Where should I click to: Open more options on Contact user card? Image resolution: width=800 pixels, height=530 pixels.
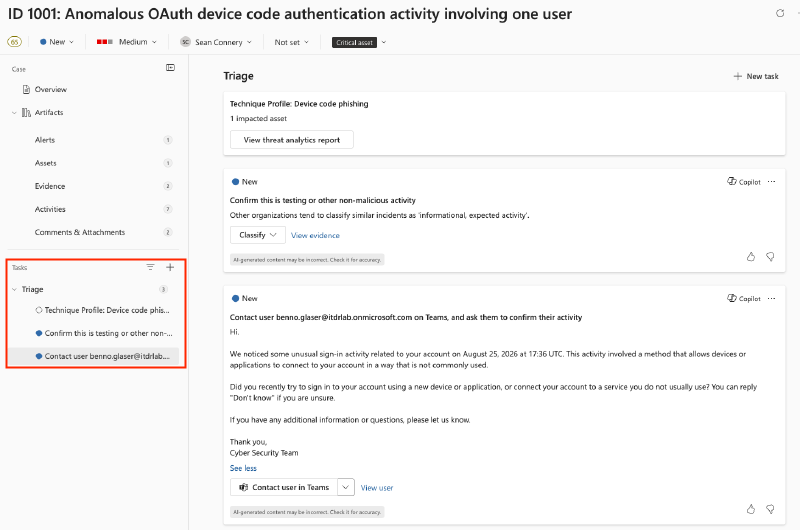(x=771, y=298)
